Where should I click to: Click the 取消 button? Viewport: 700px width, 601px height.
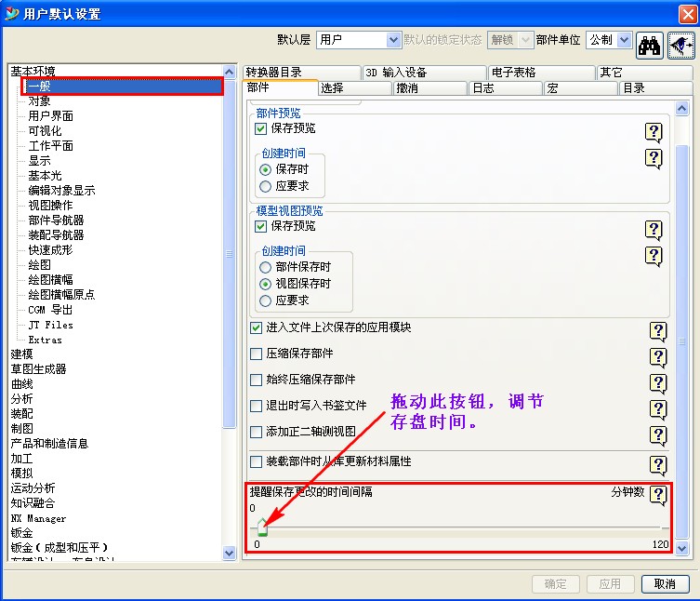click(666, 583)
